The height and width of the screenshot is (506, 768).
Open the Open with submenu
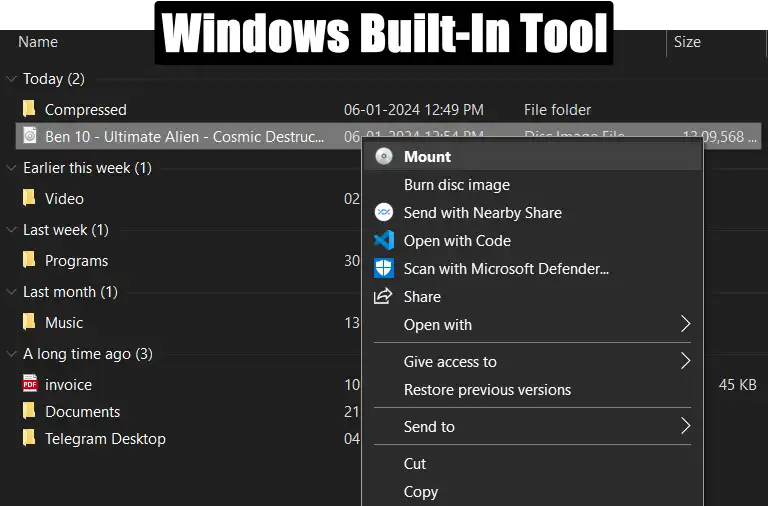(533, 324)
